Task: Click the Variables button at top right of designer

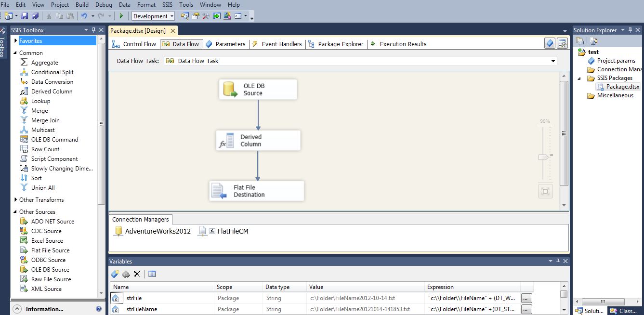Action: click(x=550, y=43)
